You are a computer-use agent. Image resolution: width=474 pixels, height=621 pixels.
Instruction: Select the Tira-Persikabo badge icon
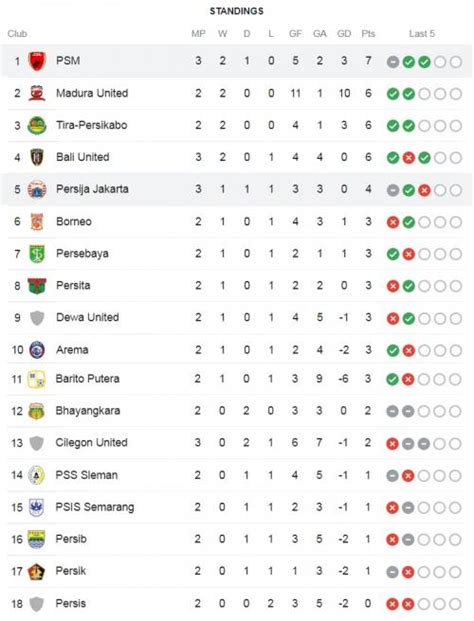coord(37,126)
